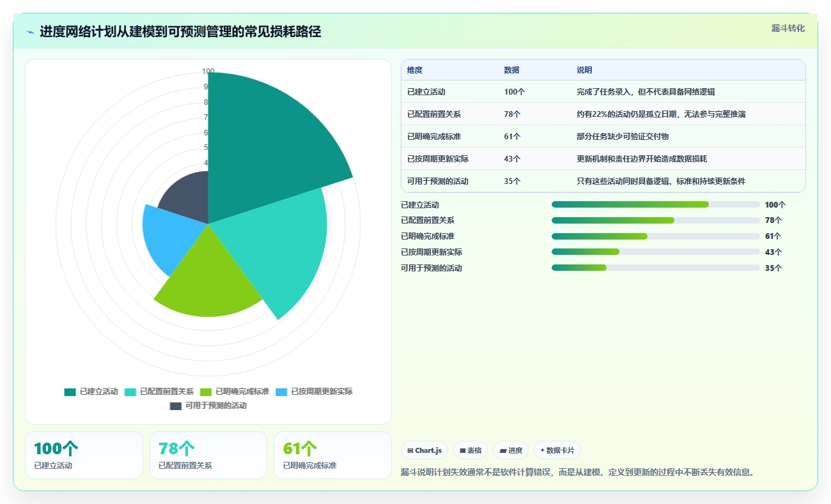Click the Chart.js chip
Image resolution: width=831 pixels, height=504 pixels.
tap(424, 450)
